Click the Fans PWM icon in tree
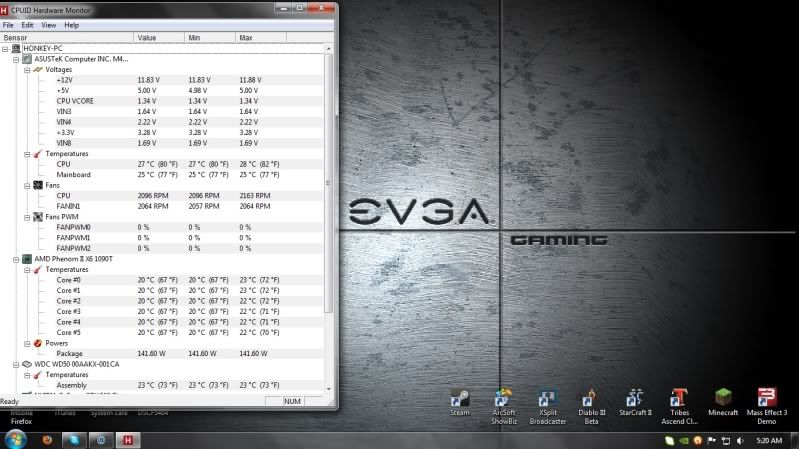The image size is (799, 449). [38, 217]
